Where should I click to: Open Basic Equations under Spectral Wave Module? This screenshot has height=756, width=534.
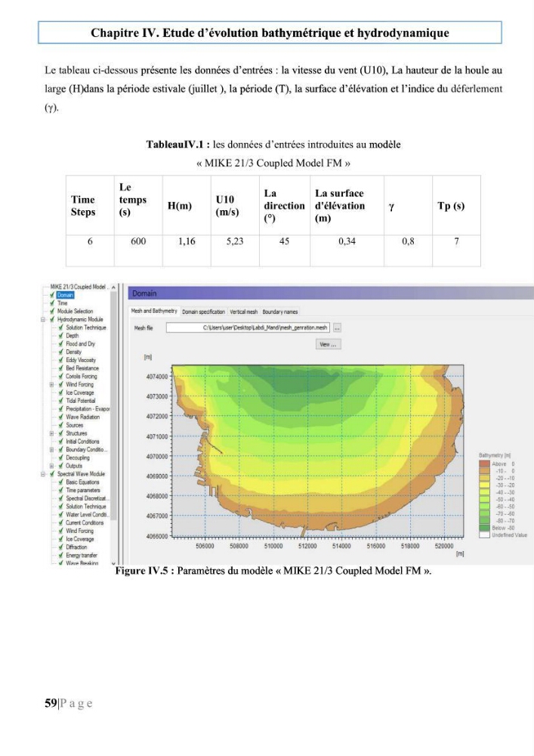pyautogui.click(x=82, y=482)
